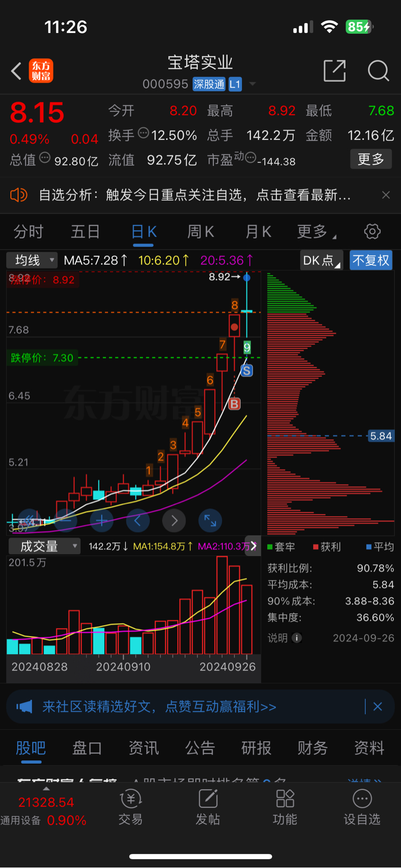Move chart right with the arrow button
The image size is (401, 868).
pos(174,520)
